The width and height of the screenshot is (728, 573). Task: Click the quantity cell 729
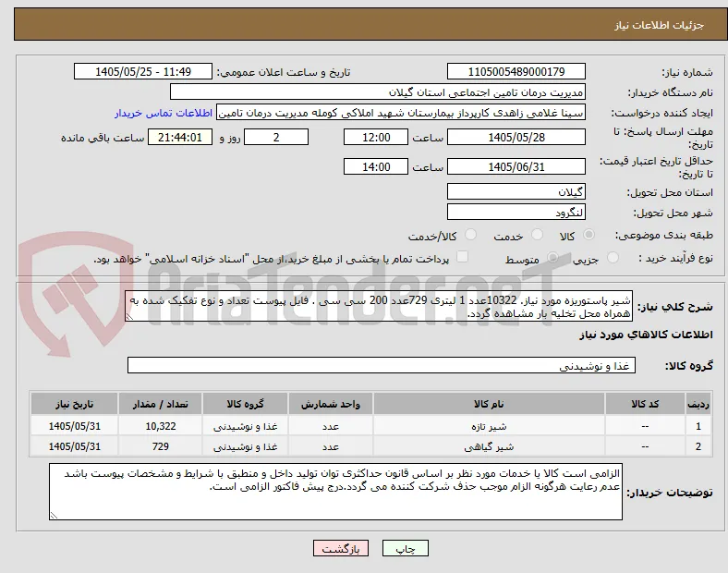pyautogui.click(x=160, y=446)
